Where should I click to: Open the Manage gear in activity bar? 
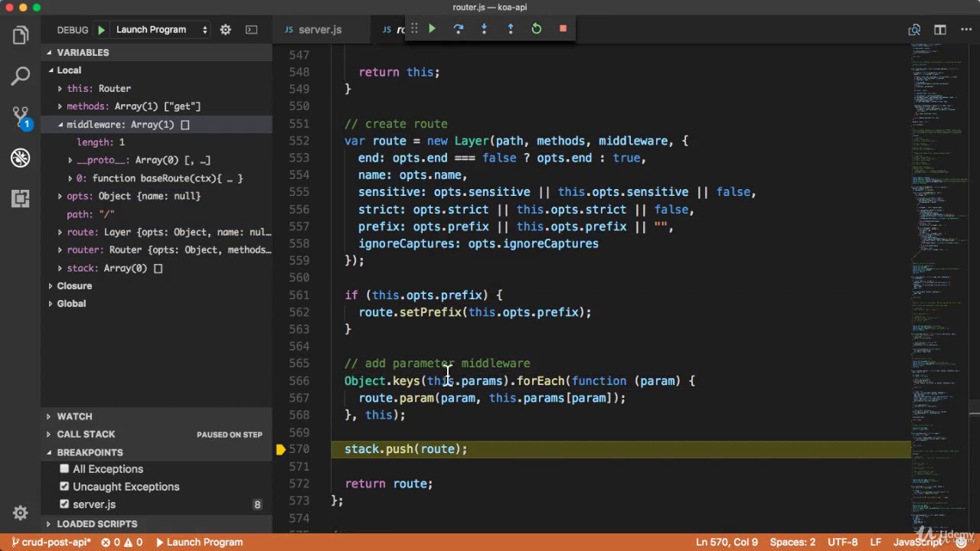coord(21,513)
